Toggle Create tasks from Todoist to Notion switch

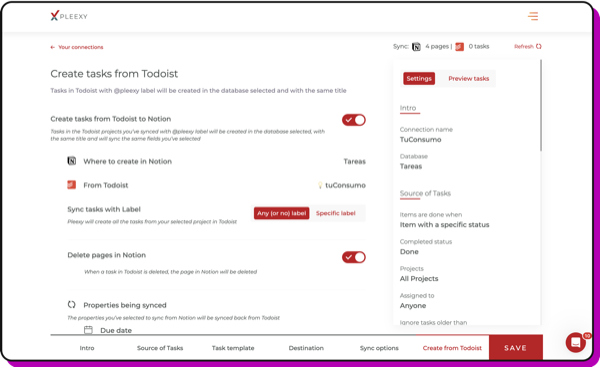coord(354,120)
